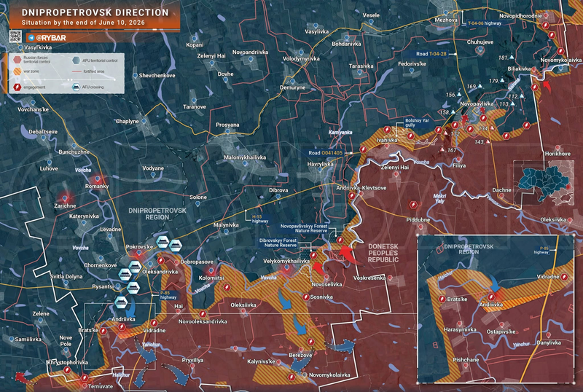Click the 'Road O041405' label
The height and width of the screenshot is (392, 583).
point(326,153)
